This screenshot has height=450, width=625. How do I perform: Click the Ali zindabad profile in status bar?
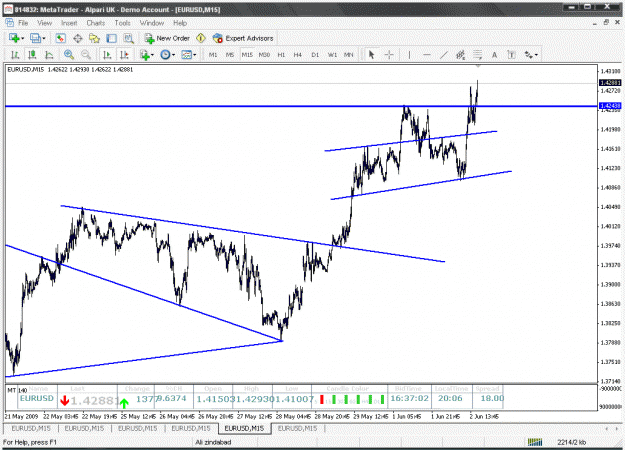coord(213,442)
